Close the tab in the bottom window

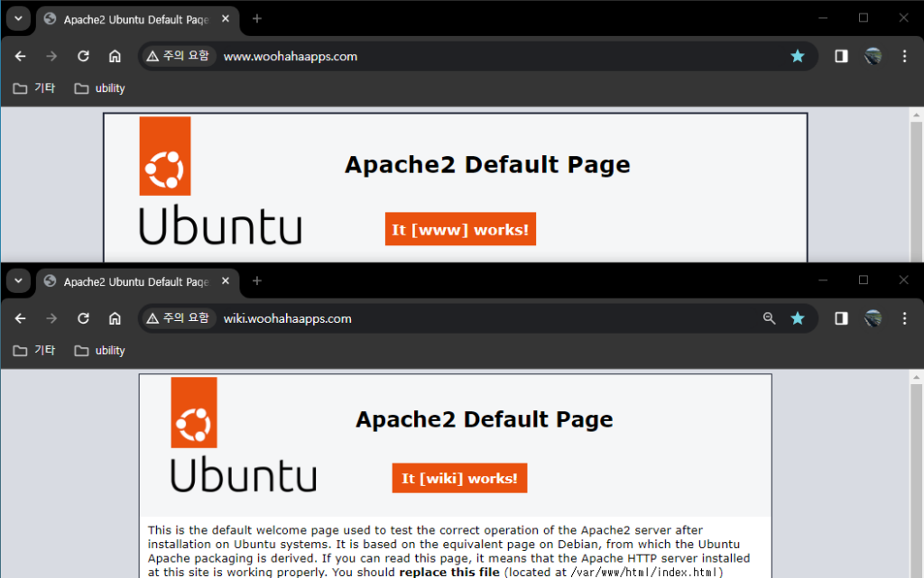point(225,281)
